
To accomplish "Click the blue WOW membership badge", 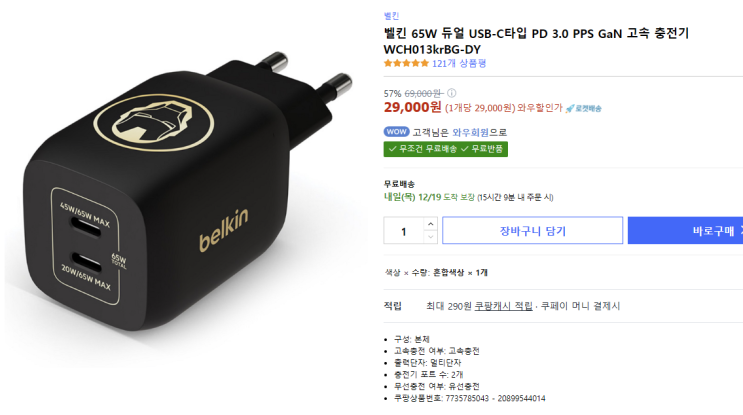I will [x=396, y=132].
